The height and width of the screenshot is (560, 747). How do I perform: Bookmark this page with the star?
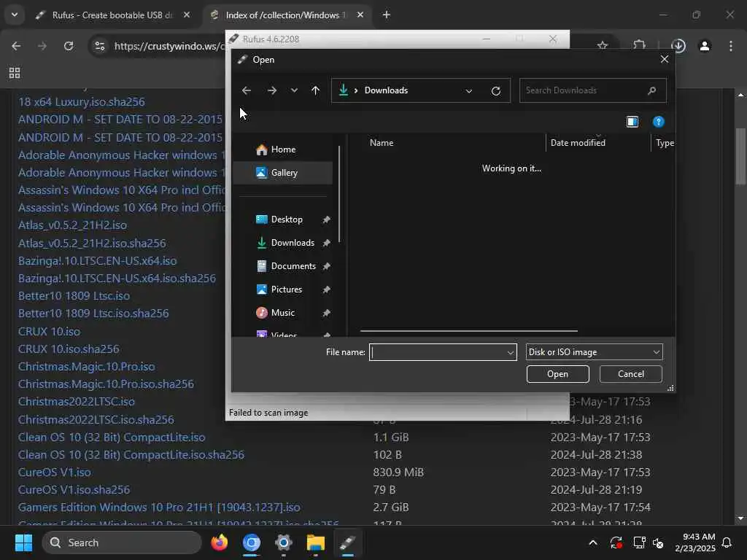click(603, 46)
